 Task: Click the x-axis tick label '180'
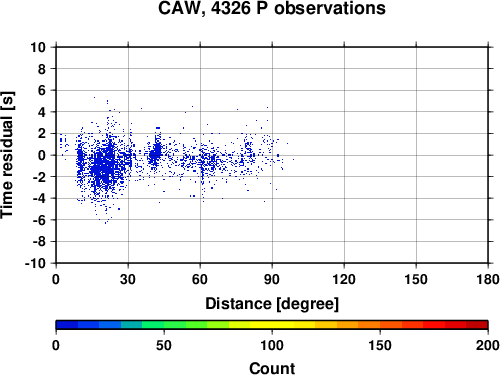pyautogui.click(x=488, y=279)
